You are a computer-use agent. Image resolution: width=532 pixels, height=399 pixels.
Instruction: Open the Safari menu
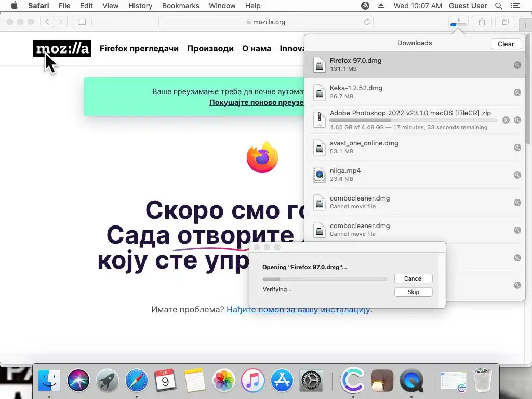pyautogui.click(x=38, y=6)
